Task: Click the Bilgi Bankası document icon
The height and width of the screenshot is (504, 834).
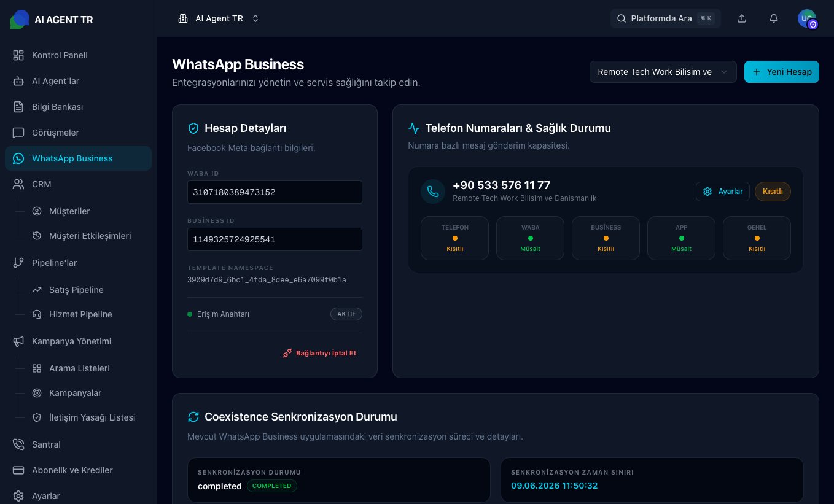Action: (x=18, y=107)
